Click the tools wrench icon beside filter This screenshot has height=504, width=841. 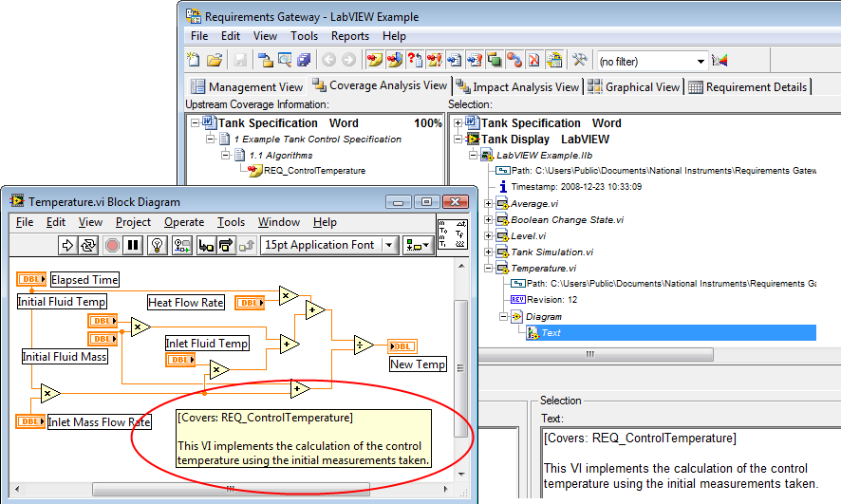pyautogui.click(x=580, y=60)
